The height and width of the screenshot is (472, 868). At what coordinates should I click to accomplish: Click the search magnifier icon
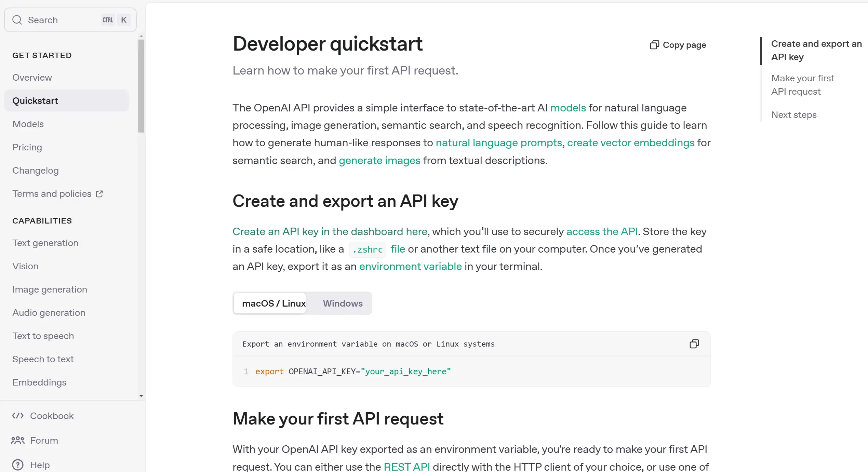point(17,20)
